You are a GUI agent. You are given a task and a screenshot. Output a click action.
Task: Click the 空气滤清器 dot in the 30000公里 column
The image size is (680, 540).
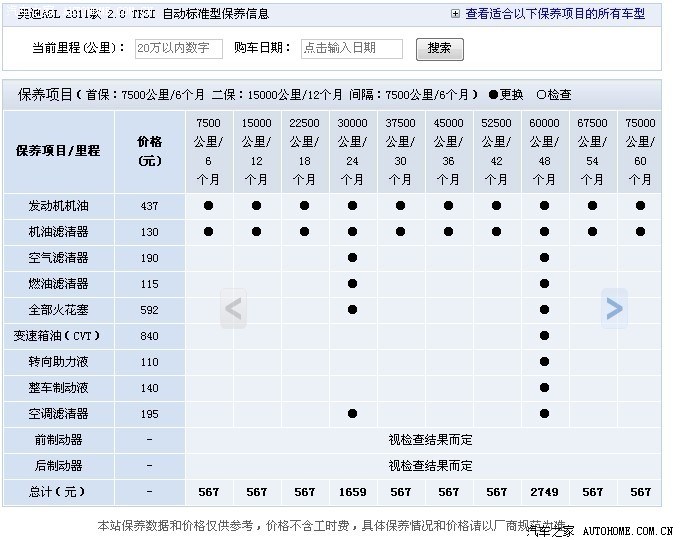[352, 258]
